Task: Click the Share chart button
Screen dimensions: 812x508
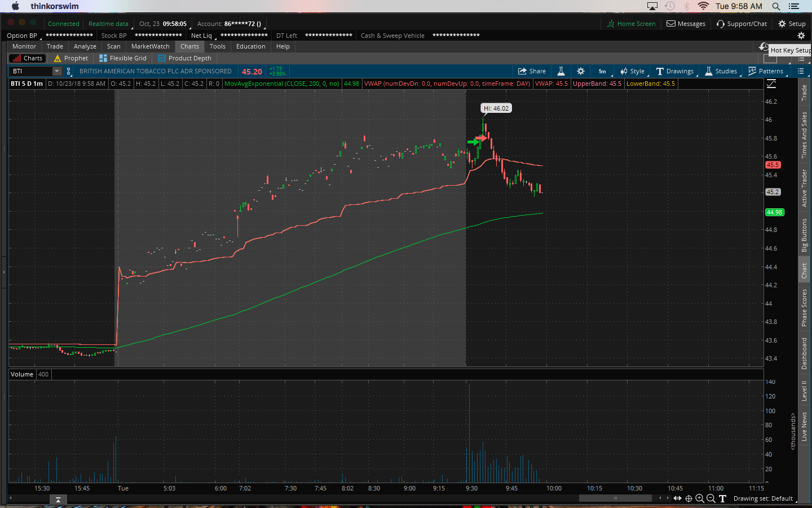Action: tap(532, 71)
